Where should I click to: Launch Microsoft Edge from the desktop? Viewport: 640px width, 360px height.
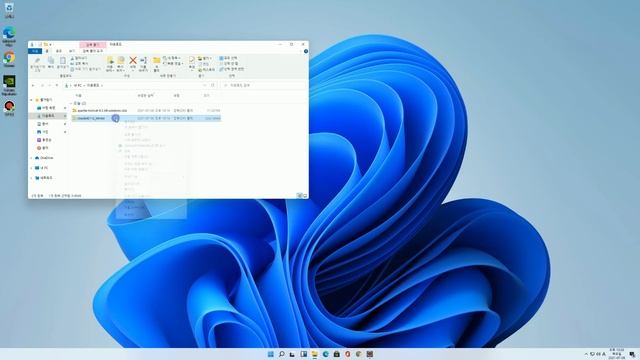click(9, 36)
